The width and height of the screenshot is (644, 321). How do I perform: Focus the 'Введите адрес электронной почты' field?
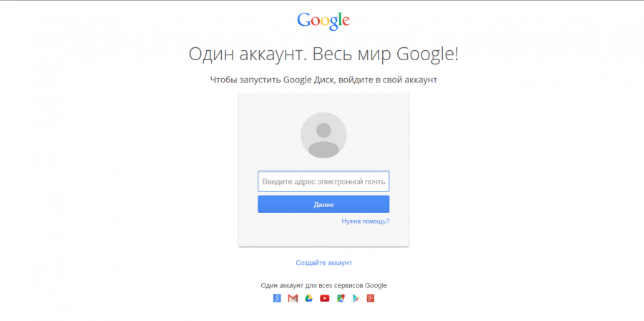point(323,182)
